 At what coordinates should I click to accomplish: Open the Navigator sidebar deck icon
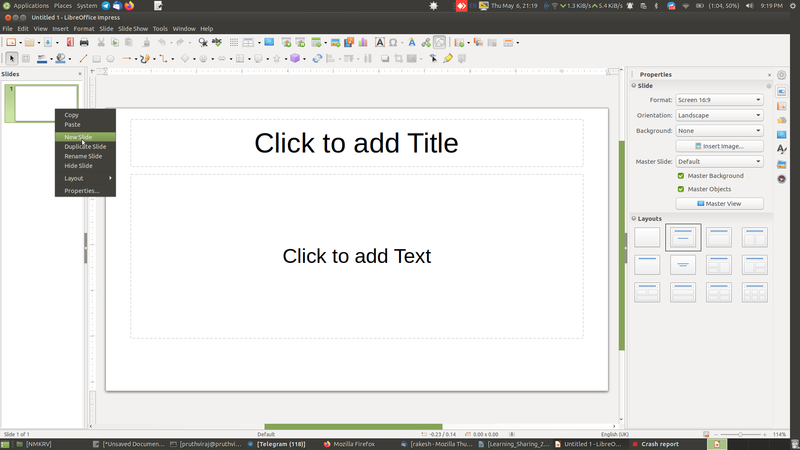[782, 179]
